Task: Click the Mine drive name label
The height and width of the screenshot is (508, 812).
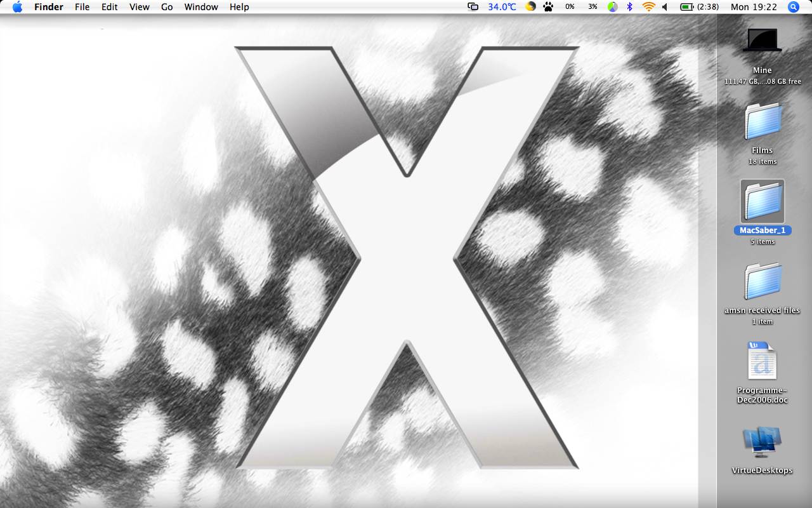Action: point(763,70)
